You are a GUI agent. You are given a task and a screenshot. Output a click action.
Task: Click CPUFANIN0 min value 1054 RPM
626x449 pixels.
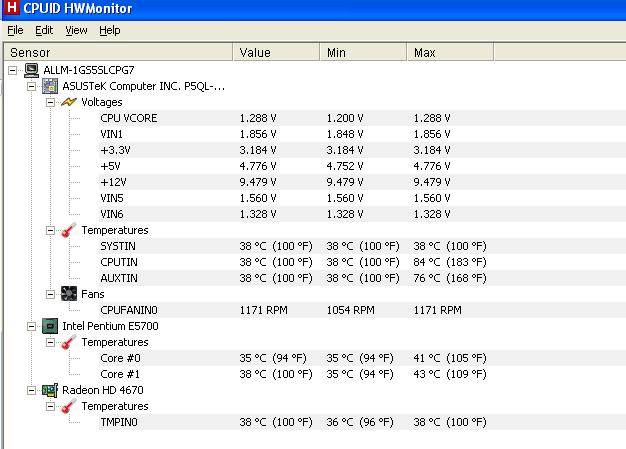351,310
